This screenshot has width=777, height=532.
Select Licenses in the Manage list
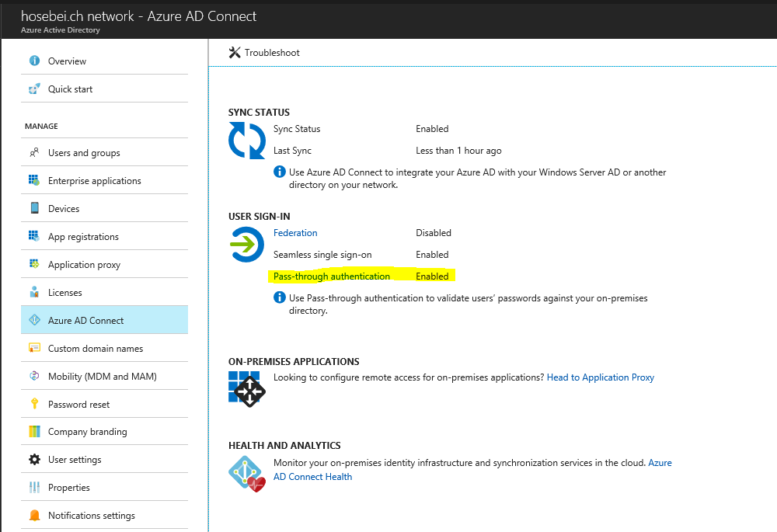[x=105, y=292]
